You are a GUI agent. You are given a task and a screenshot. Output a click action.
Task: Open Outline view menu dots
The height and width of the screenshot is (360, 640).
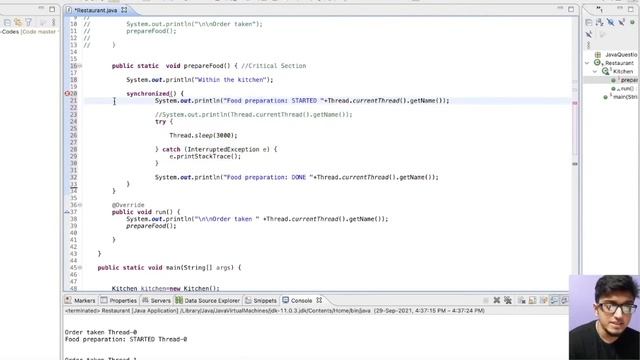coord(589,45)
